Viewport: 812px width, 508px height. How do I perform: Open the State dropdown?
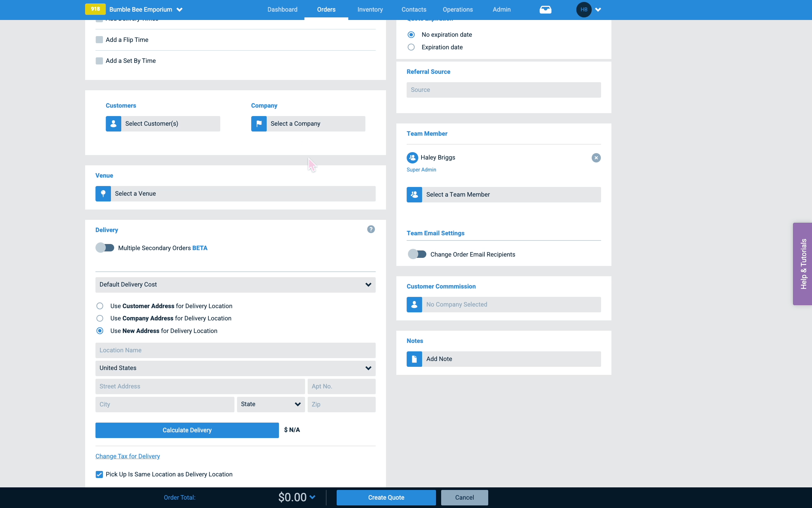pyautogui.click(x=271, y=405)
